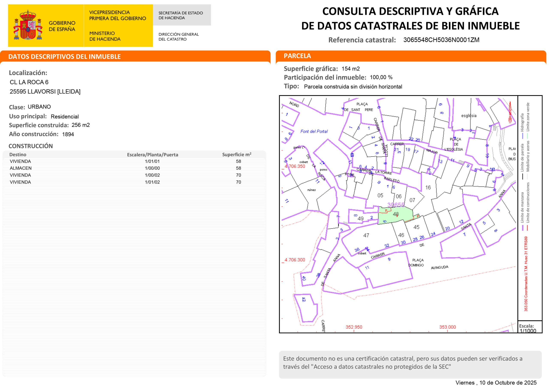Click parcel 47 on the map
The width and height of the screenshot is (549, 392).
click(x=366, y=235)
